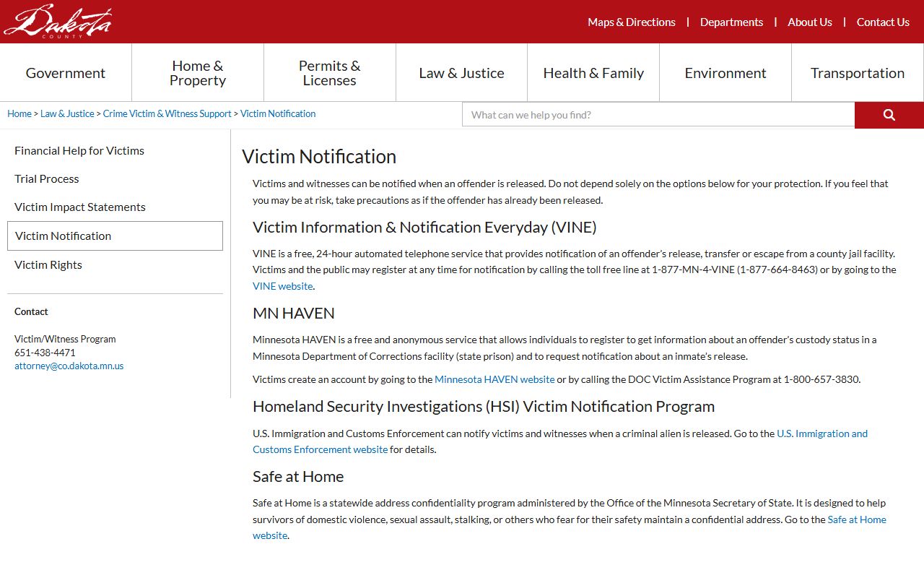The image size is (924, 578).
Task: Open the Law & Justice menu
Action: tap(461, 73)
